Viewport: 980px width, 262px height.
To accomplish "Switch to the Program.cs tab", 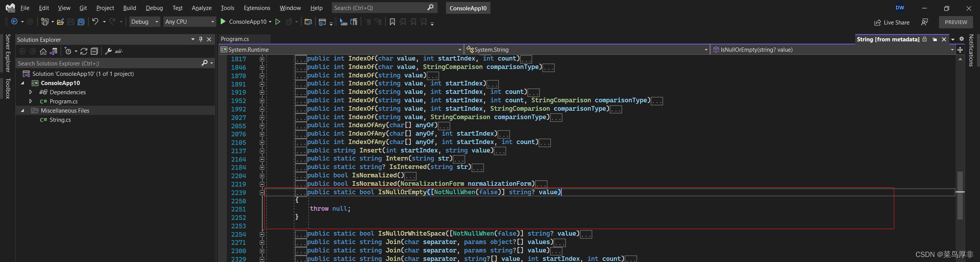I will [x=235, y=39].
